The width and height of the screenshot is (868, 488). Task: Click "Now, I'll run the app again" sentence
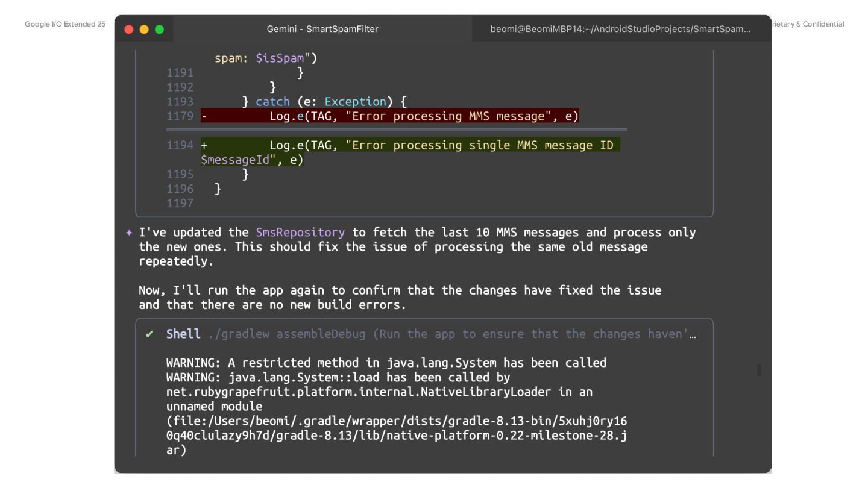400,298
